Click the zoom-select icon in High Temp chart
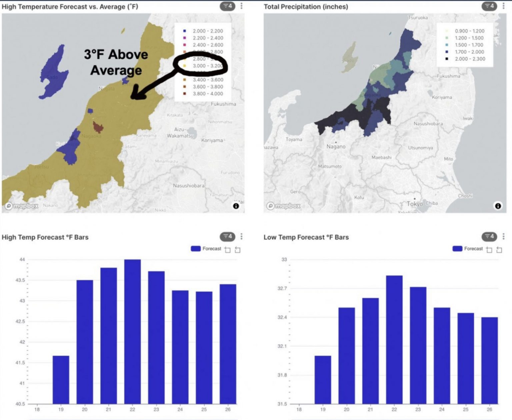The image size is (512, 420). click(x=228, y=249)
